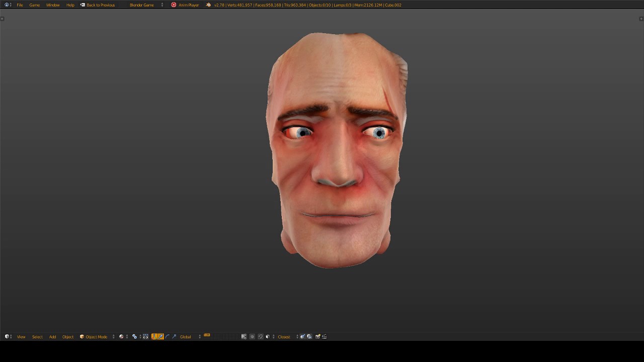This screenshot has height=362, width=644.
Task: Open the View menu in 3D viewport header
Action: (21, 337)
